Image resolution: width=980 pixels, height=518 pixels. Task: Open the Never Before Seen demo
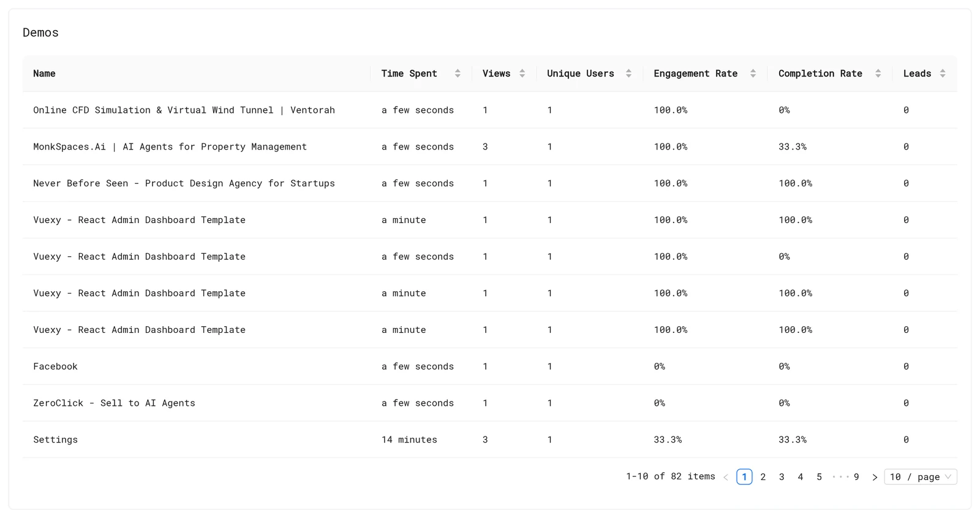(x=184, y=183)
